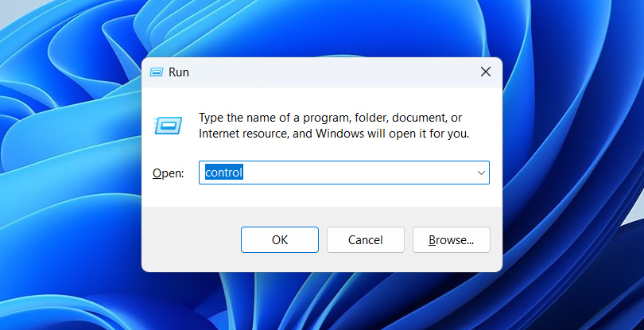The width and height of the screenshot is (644, 330).
Task: Expand the Open field history dropdown
Action: click(481, 173)
